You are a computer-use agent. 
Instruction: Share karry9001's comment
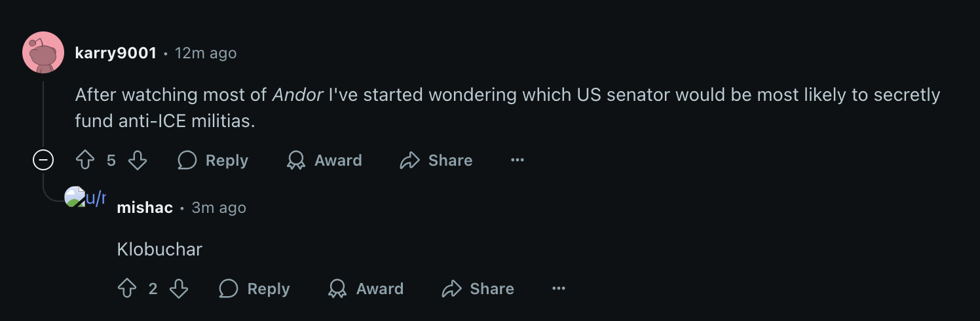pos(436,160)
